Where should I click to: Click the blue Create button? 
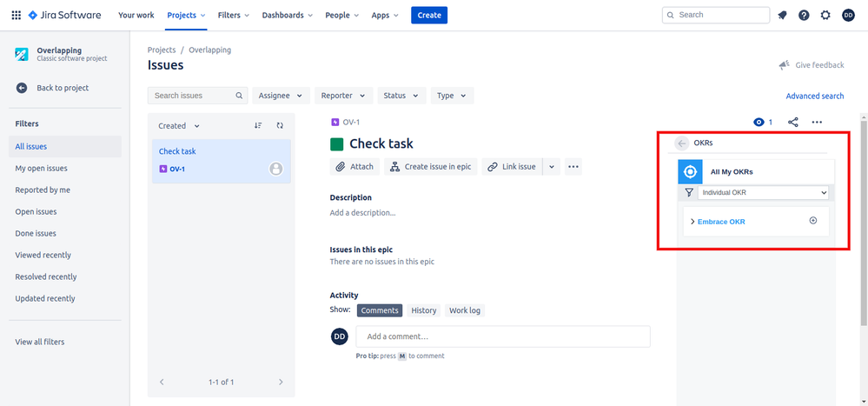point(429,15)
